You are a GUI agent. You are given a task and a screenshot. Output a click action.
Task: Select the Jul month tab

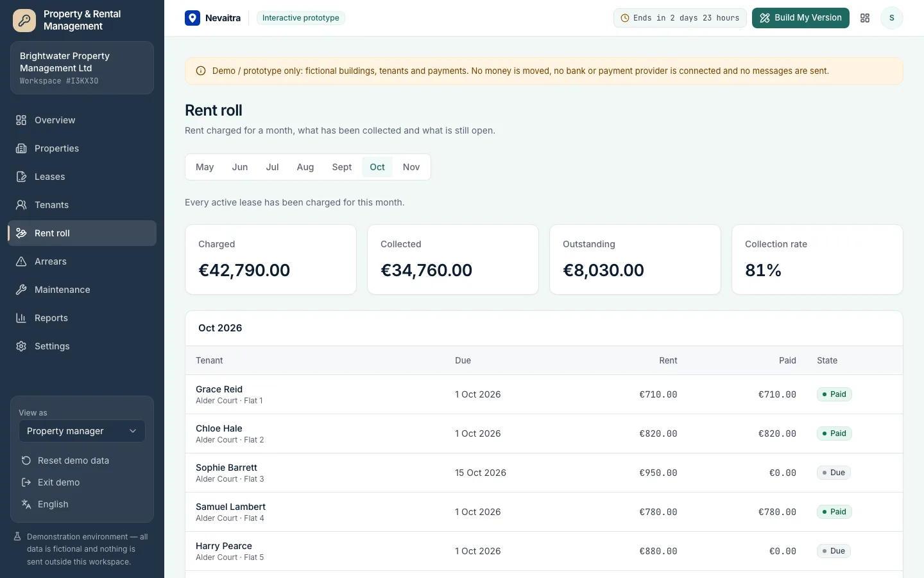click(x=272, y=167)
